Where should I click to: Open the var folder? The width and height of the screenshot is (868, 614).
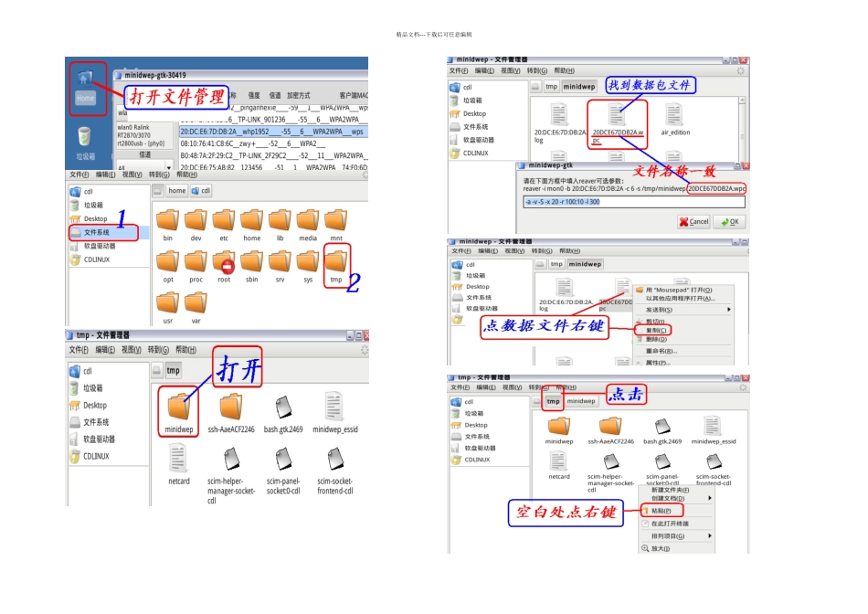(x=196, y=308)
